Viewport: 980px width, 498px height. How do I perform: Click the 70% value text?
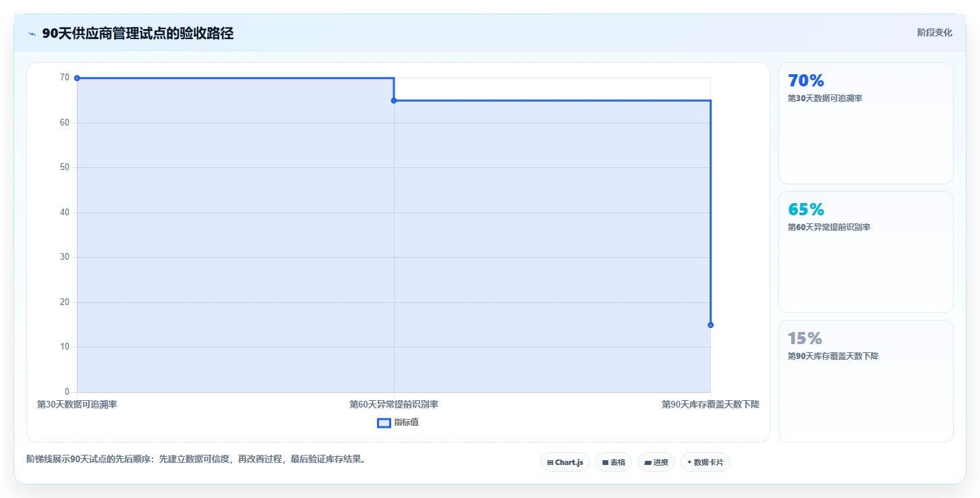pos(806,81)
